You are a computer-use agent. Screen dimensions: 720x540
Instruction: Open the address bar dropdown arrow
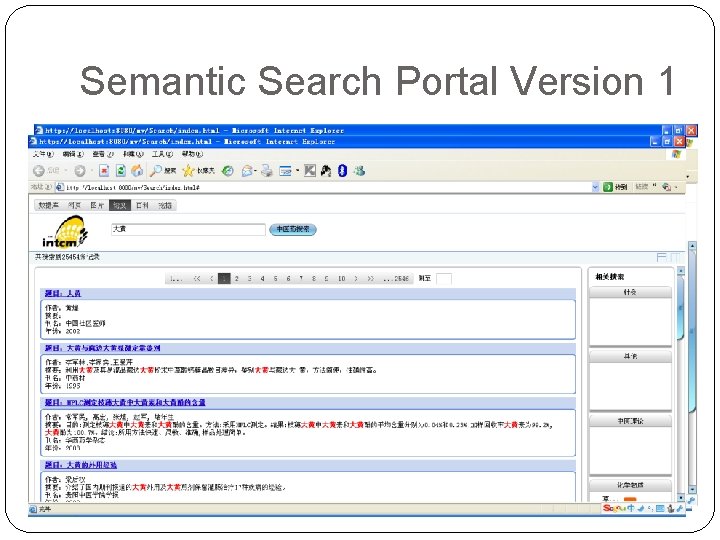coord(596,187)
